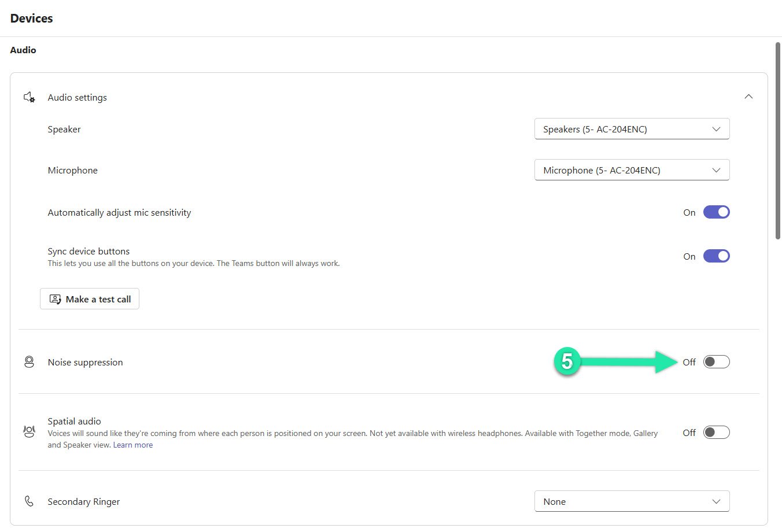Click the Noise suppression icon

(29, 361)
